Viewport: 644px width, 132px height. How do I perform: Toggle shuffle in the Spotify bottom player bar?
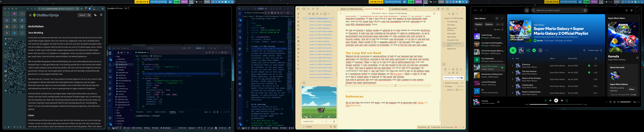pyautogui.click(x=545, y=100)
